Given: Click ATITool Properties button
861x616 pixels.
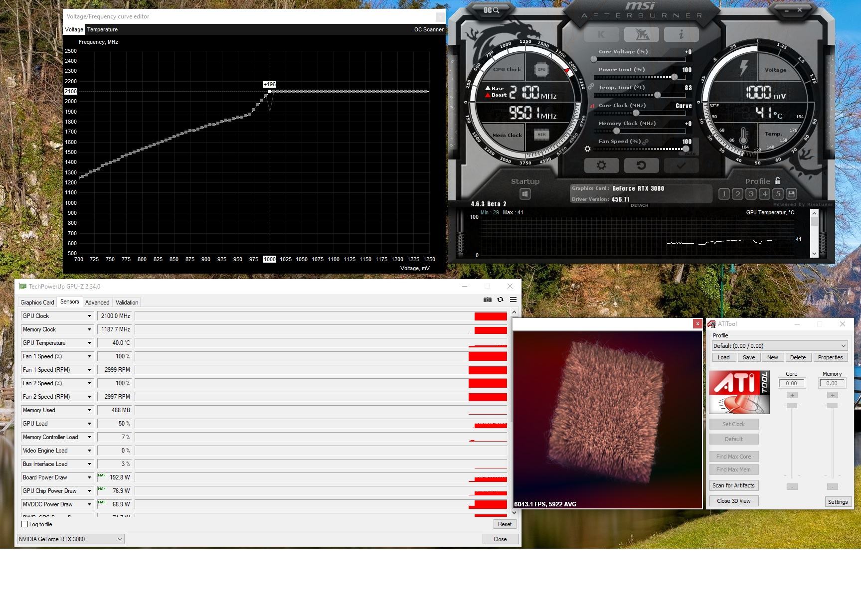Looking at the screenshot, I should click(x=830, y=357).
